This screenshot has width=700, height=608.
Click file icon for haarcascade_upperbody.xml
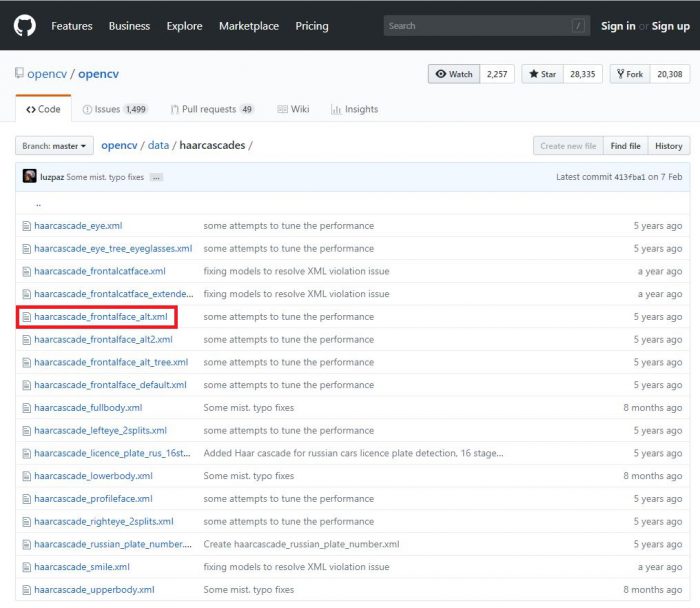pyautogui.click(x=27, y=590)
